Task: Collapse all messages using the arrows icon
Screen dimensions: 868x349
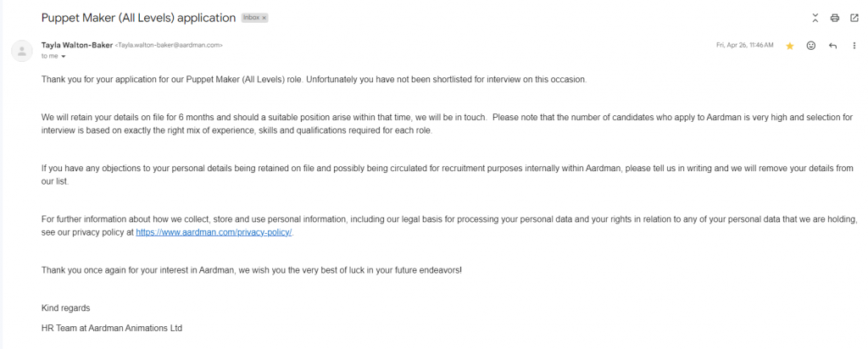Action: [815, 19]
